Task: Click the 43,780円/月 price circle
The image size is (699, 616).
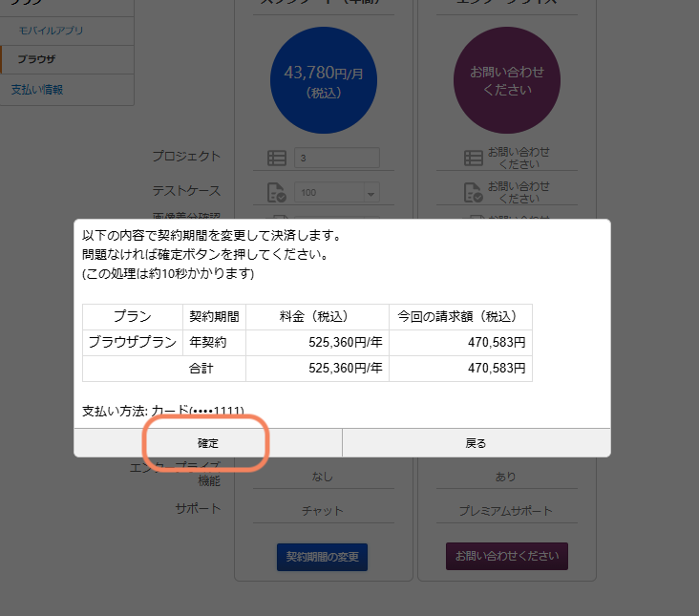Action: click(324, 80)
